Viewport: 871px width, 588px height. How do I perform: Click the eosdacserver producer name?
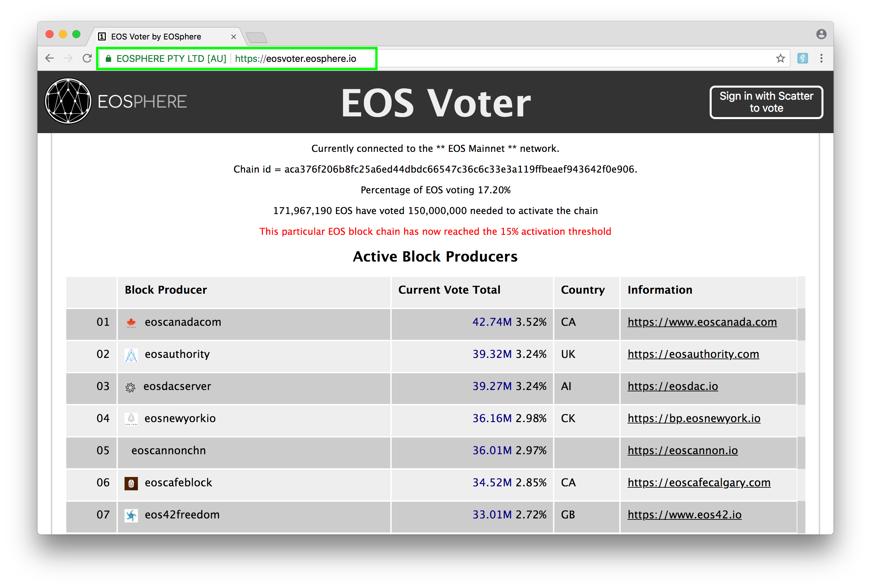point(177,386)
